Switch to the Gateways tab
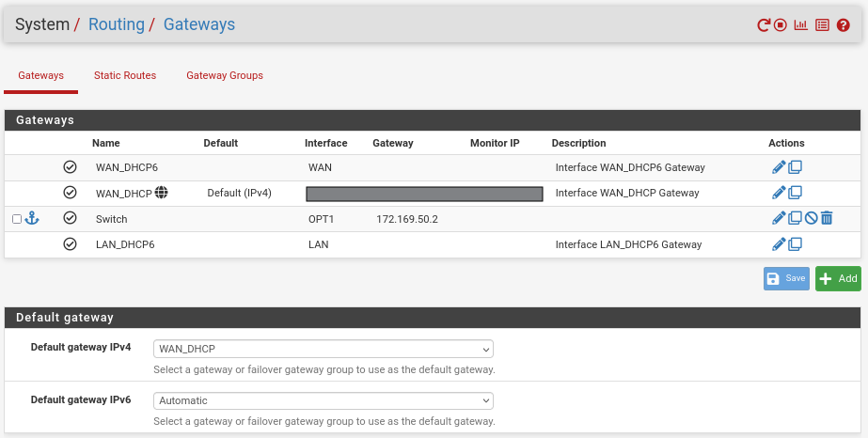 41,76
